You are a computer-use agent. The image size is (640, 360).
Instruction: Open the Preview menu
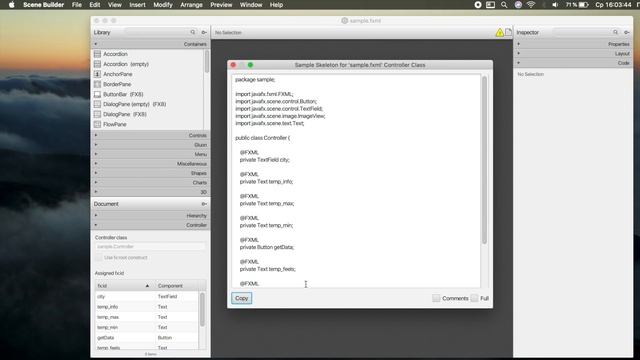221,5
